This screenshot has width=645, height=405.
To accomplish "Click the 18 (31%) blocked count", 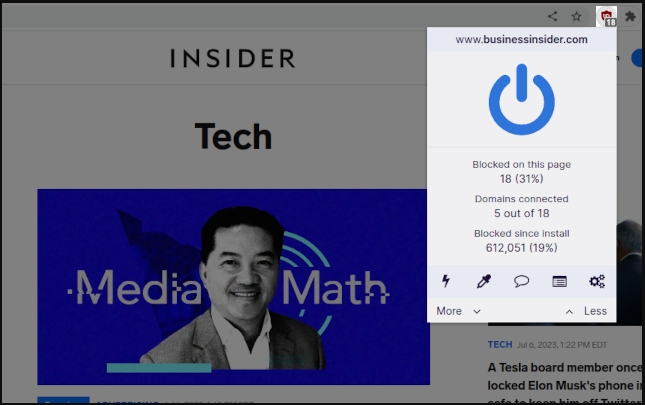I will click(x=522, y=179).
